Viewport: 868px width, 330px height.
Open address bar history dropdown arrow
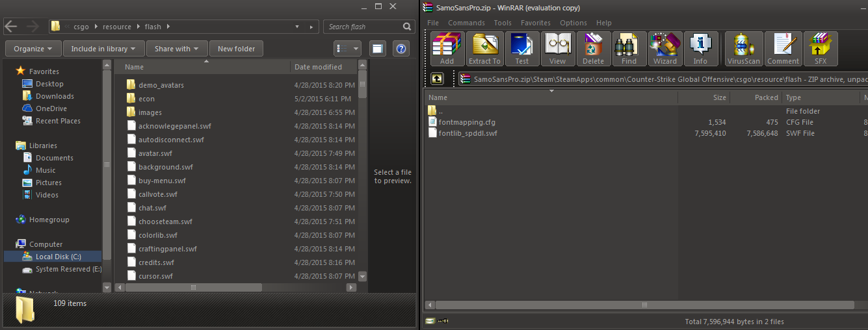(x=297, y=27)
